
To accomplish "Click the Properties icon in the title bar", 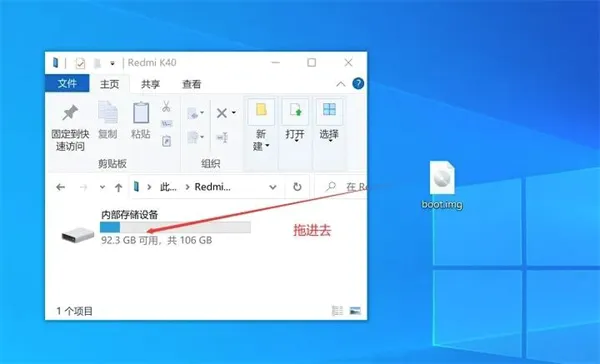I will click(x=80, y=63).
